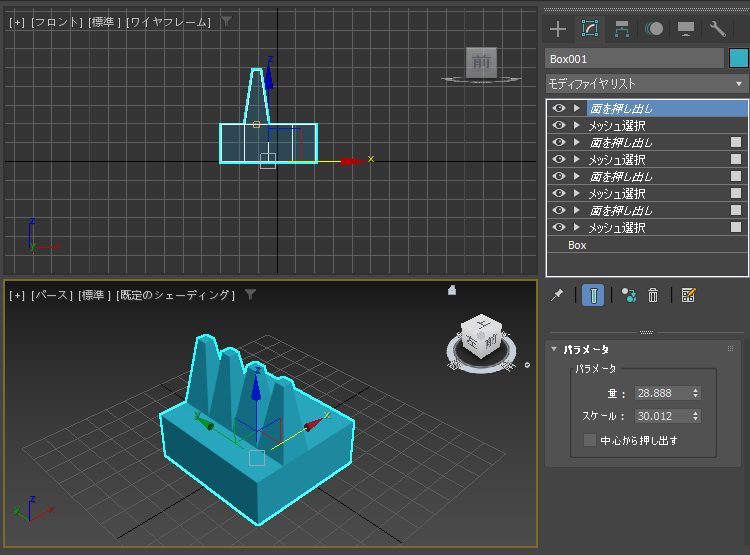This screenshot has height=555, width=750.
Task: Open [ワイヤフレーム] shading menu
Action: (168, 22)
